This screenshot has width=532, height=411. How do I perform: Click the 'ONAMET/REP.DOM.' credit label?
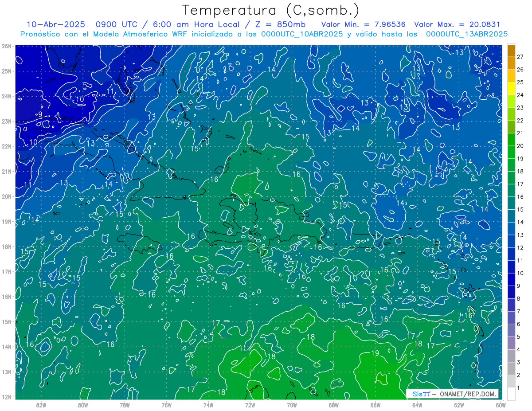[467, 394]
